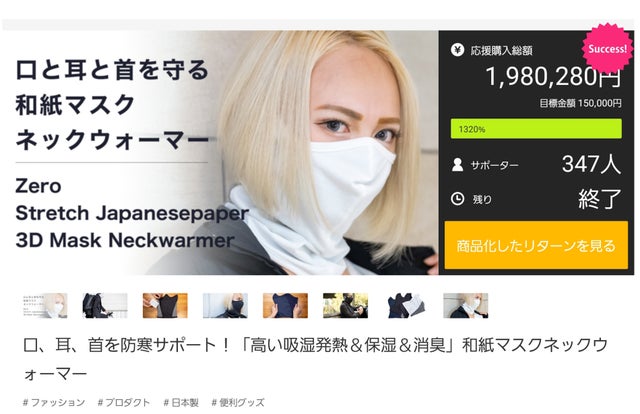Click the yen icon beside 応援購入総額
The image size is (640, 414).
pyautogui.click(x=457, y=50)
